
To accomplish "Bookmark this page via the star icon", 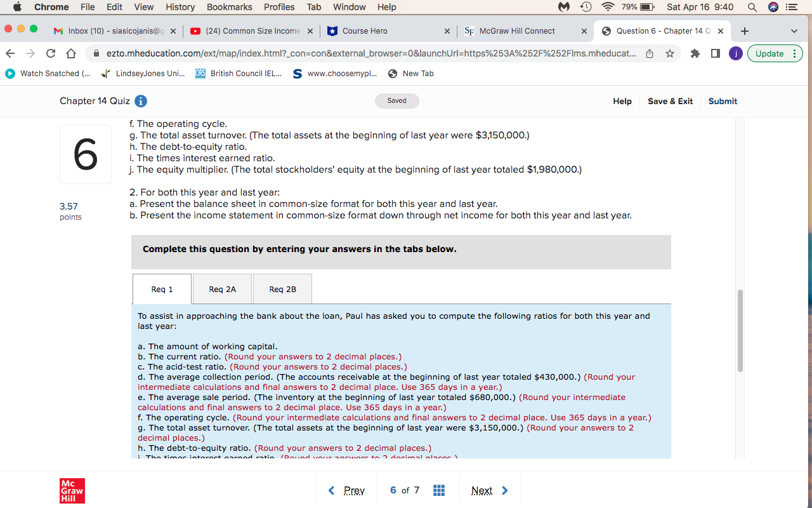I will (x=669, y=54).
